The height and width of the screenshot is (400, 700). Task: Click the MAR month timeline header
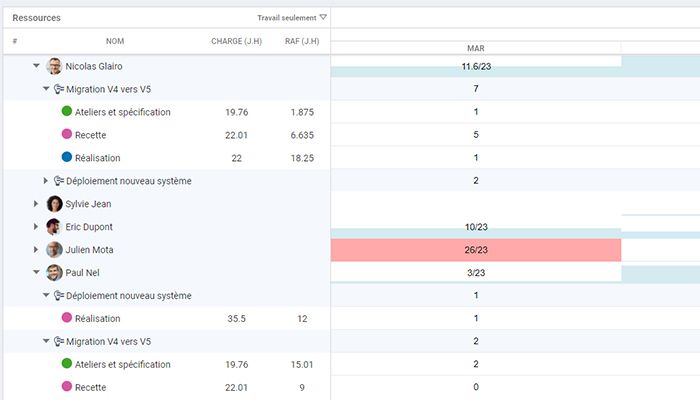[476, 48]
